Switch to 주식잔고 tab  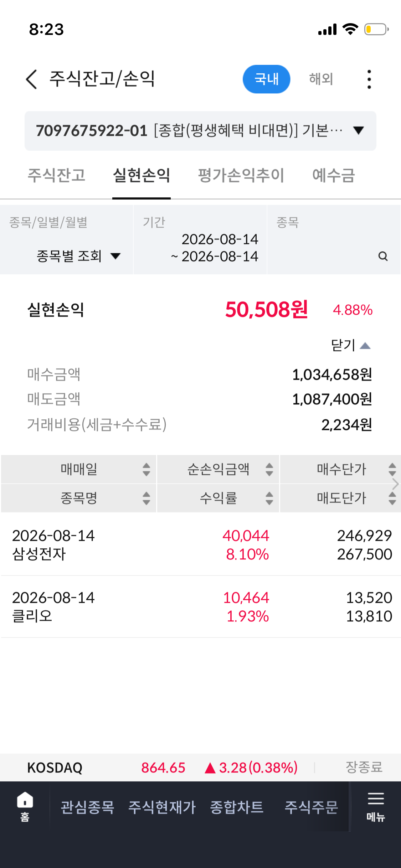(57, 175)
